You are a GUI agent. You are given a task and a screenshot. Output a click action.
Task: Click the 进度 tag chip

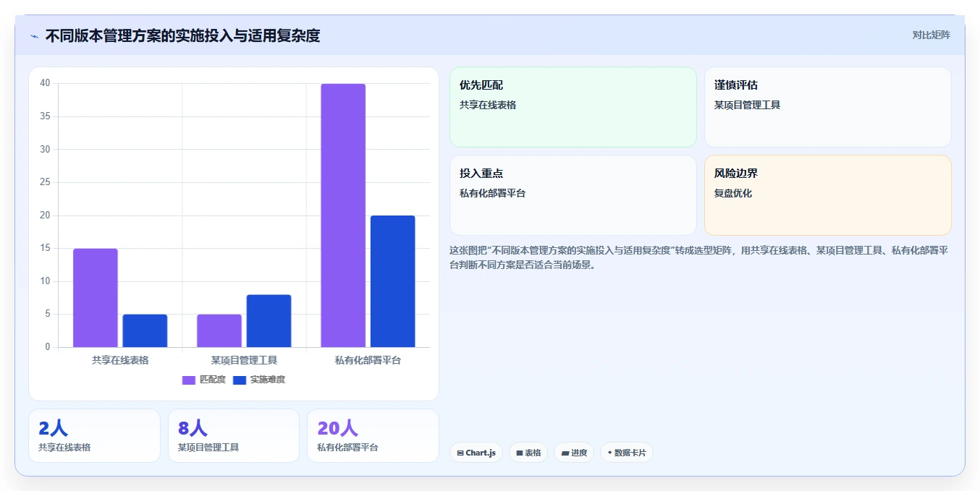coord(574,453)
